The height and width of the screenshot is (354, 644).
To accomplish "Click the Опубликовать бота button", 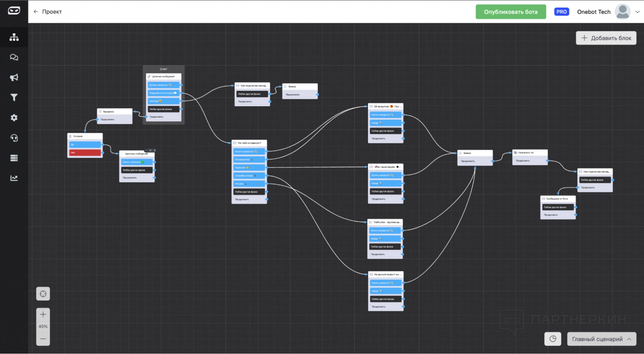I will pyautogui.click(x=511, y=12).
